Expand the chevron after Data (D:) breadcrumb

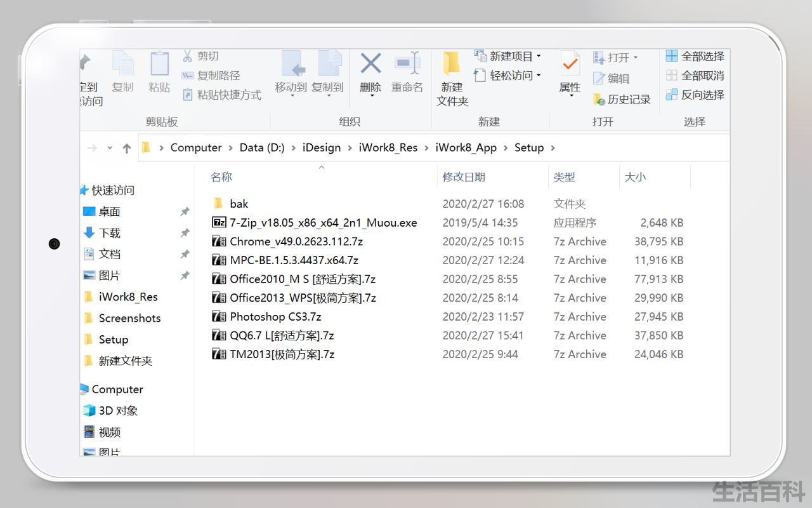pos(294,148)
